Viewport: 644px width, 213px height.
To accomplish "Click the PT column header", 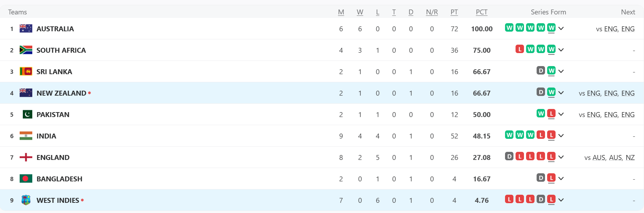I will click(x=454, y=12).
